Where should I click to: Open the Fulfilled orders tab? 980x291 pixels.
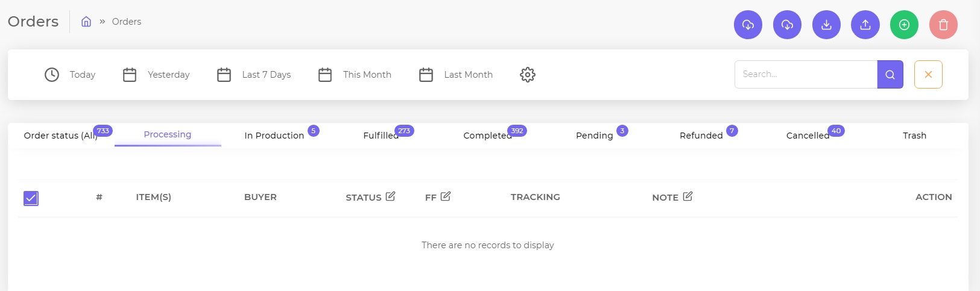tap(381, 136)
